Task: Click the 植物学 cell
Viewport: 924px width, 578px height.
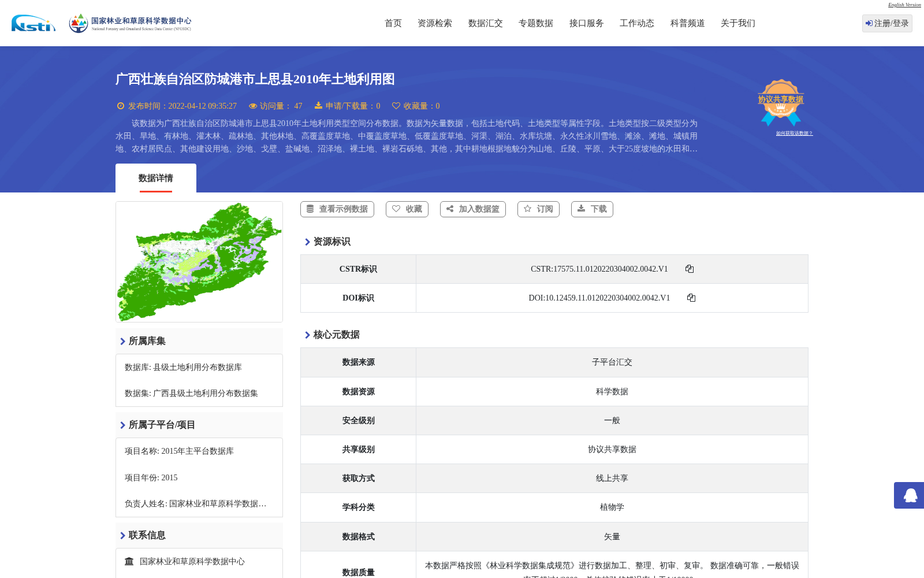Action: tap(612, 507)
